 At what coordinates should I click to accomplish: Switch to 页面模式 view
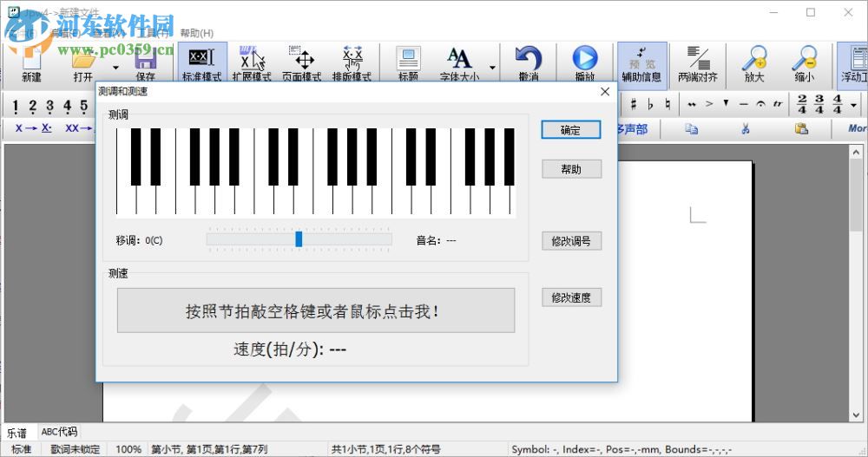[302, 63]
